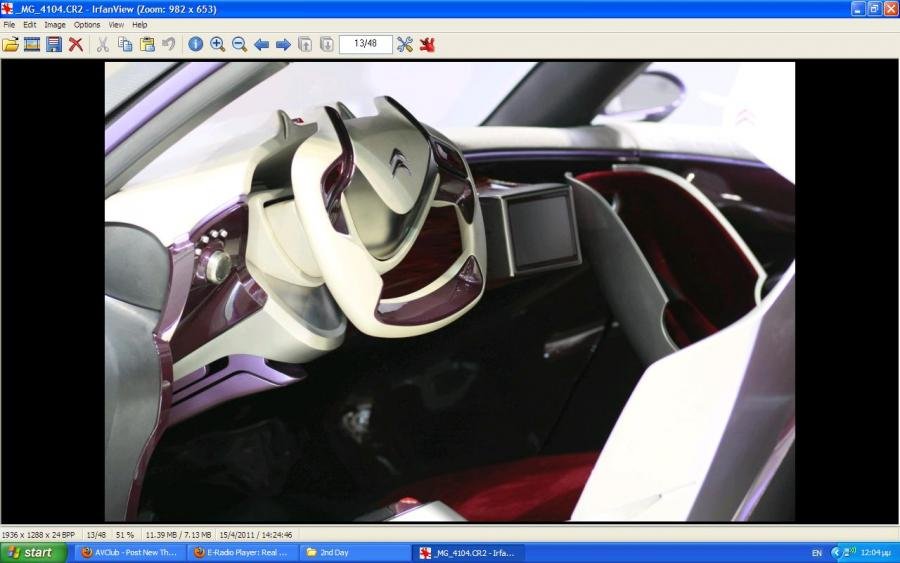Open the Image menu
The height and width of the screenshot is (563, 900).
(x=54, y=24)
